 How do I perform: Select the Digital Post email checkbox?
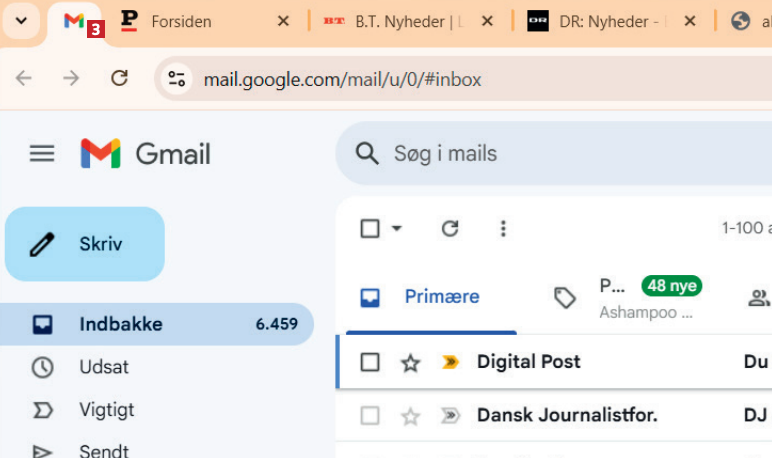(370, 362)
